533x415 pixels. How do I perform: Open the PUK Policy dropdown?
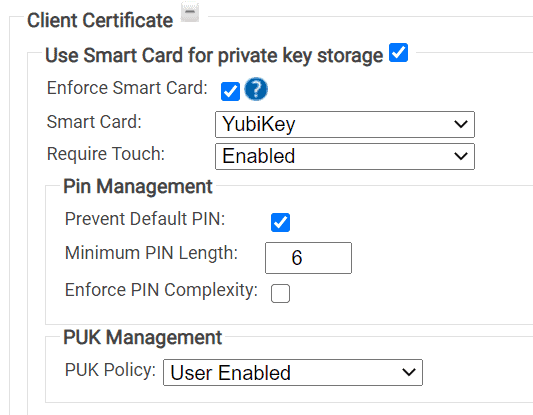293,373
